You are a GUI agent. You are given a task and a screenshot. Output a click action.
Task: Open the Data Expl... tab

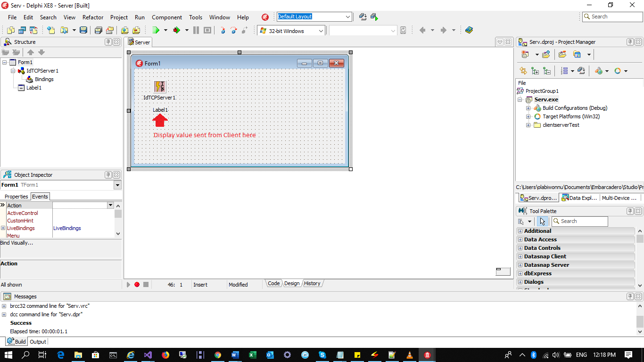[579, 198]
